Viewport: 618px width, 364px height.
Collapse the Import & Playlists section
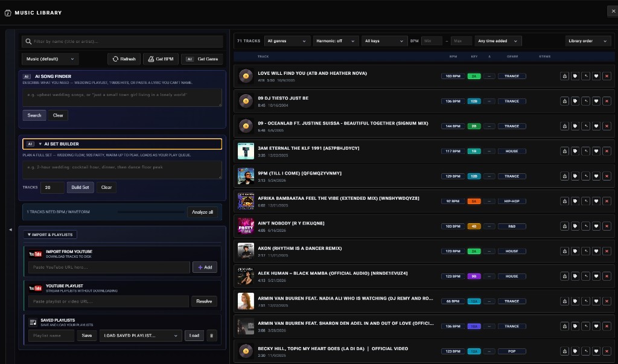point(50,235)
